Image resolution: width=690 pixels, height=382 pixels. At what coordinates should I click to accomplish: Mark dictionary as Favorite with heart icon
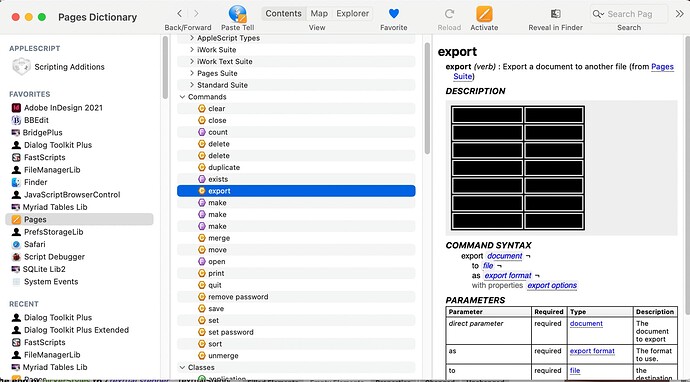coord(394,14)
